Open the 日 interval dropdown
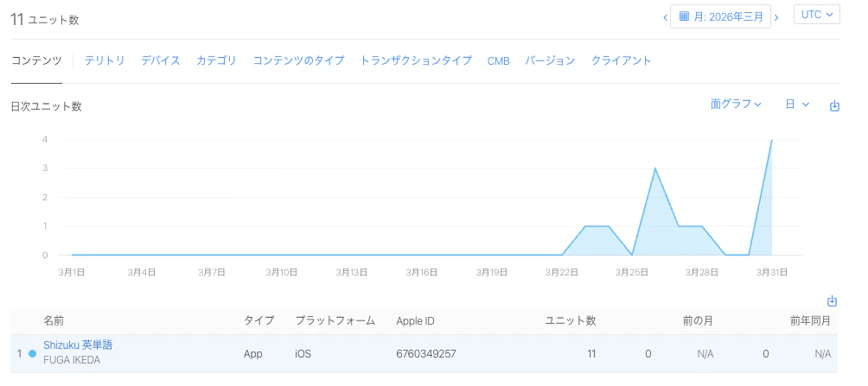 coord(797,104)
